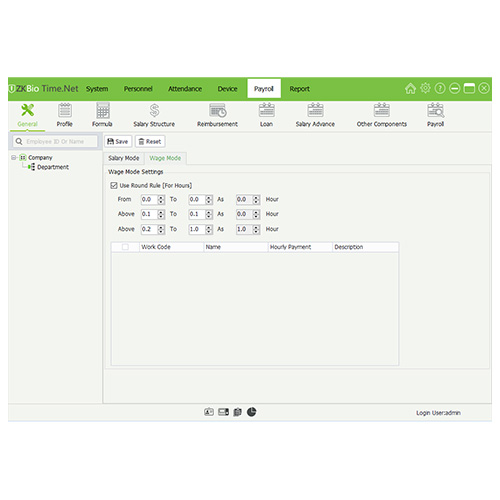Select the Payroll main menu tab
Image resolution: width=500 pixels, height=500 pixels.
coord(264,89)
